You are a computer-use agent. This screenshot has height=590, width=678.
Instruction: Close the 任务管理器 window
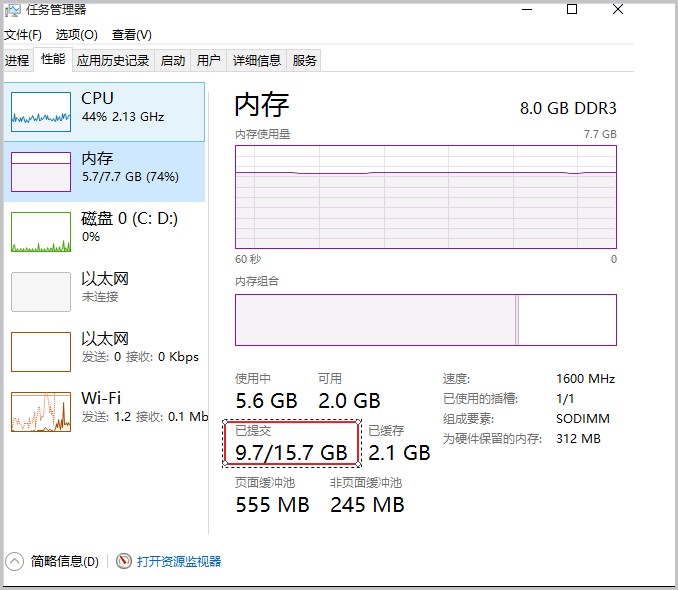(618, 9)
